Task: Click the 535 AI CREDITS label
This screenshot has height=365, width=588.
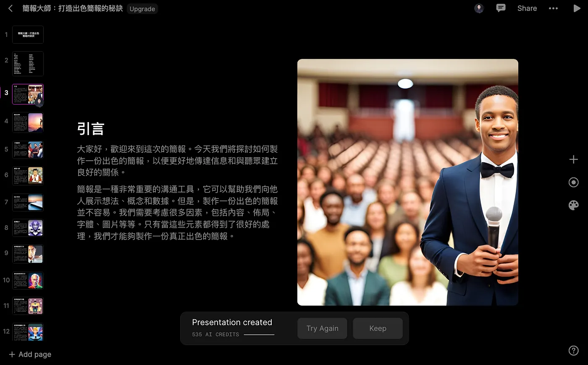Action: pyautogui.click(x=215, y=334)
